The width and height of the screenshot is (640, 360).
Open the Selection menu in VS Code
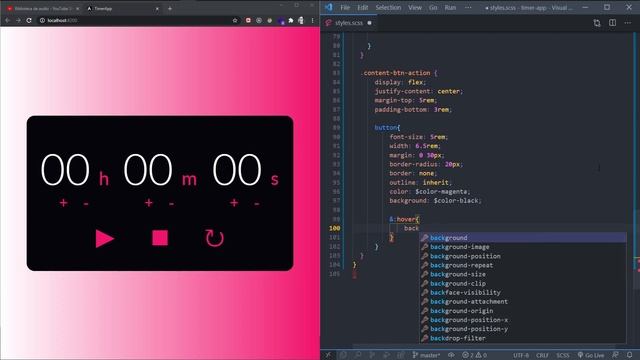click(388, 8)
